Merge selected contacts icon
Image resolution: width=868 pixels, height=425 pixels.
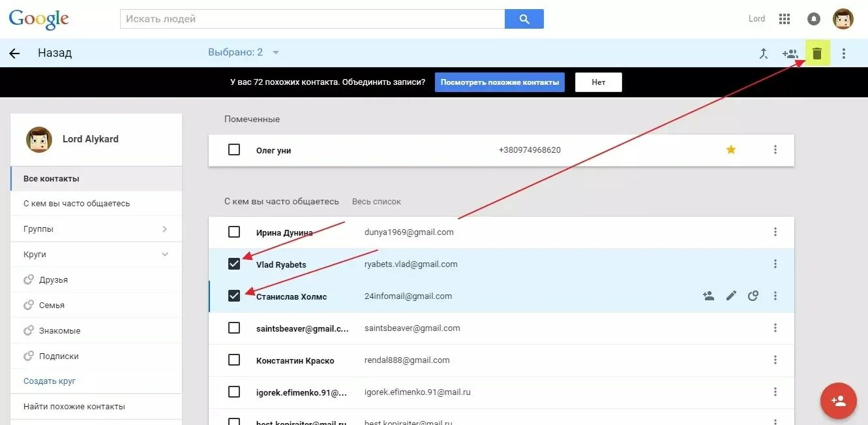point(764,54)
